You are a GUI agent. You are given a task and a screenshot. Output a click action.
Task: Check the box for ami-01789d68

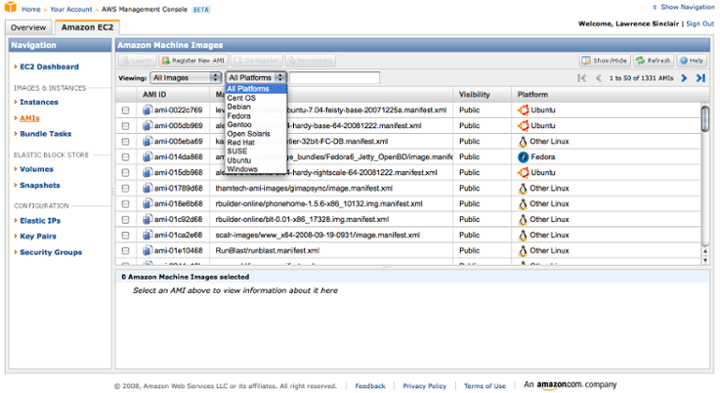pyautogui.click(x=125, y=188)
